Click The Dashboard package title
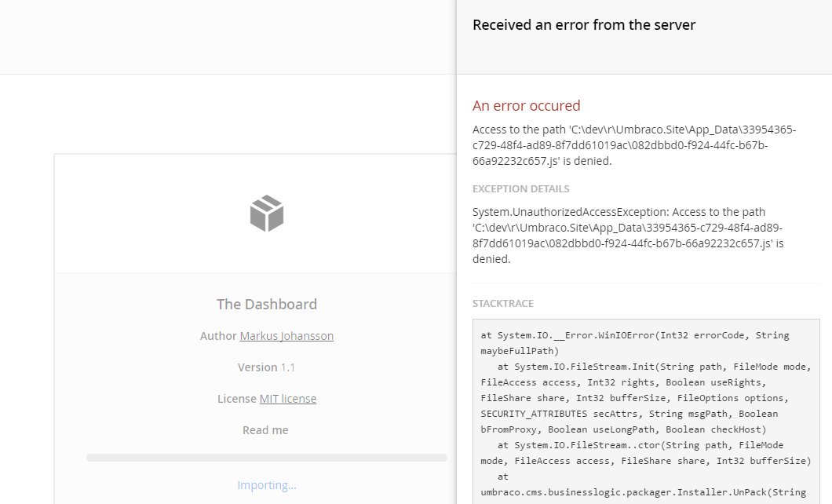 267,304
